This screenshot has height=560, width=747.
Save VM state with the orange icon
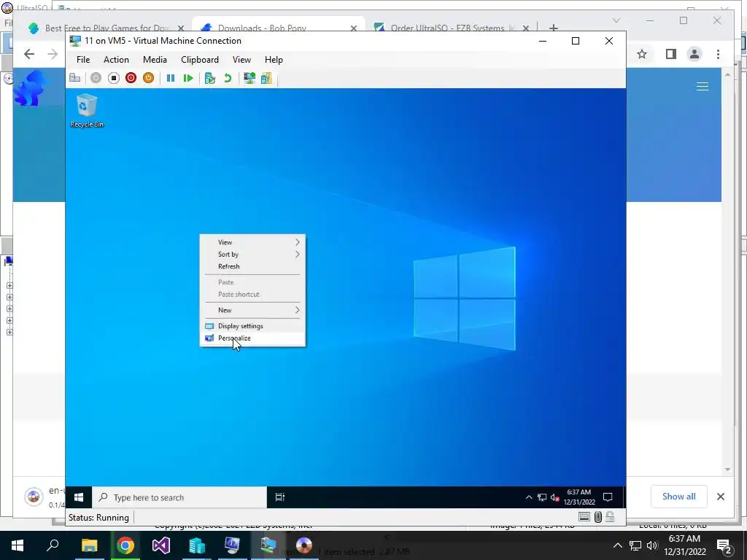coord(149,78)
